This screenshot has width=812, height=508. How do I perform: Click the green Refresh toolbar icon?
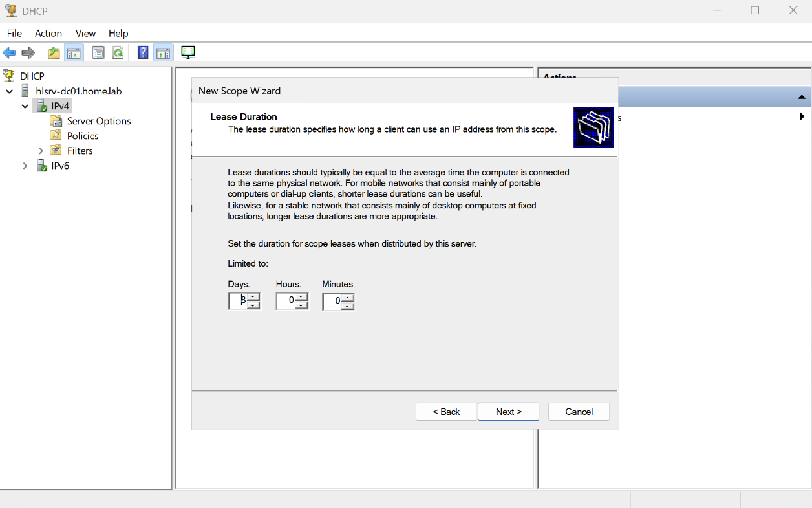(x=118, y=53)
